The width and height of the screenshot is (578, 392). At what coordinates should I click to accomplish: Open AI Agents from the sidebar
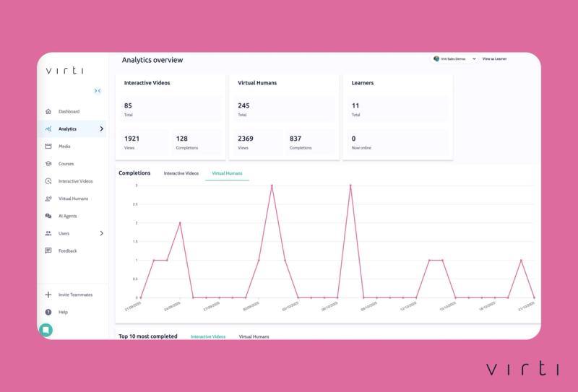click(x=67, y=216)
